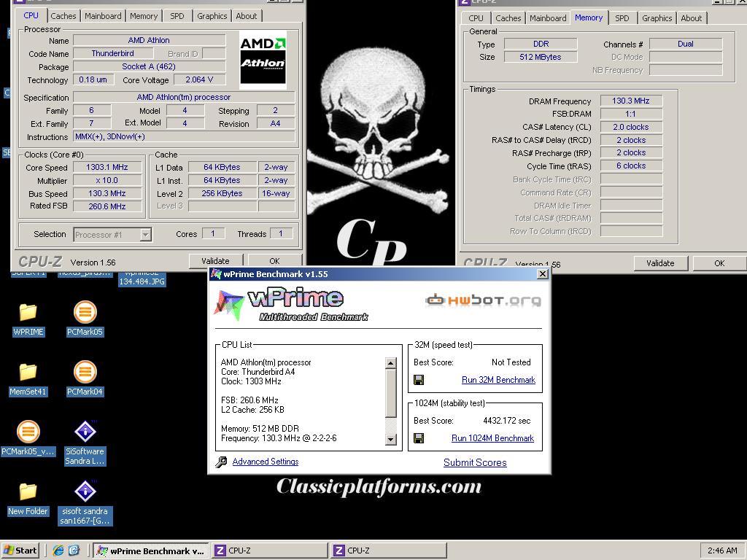
Task: Select Caches tab in right CPU-Z window
Action: point(508,18)
